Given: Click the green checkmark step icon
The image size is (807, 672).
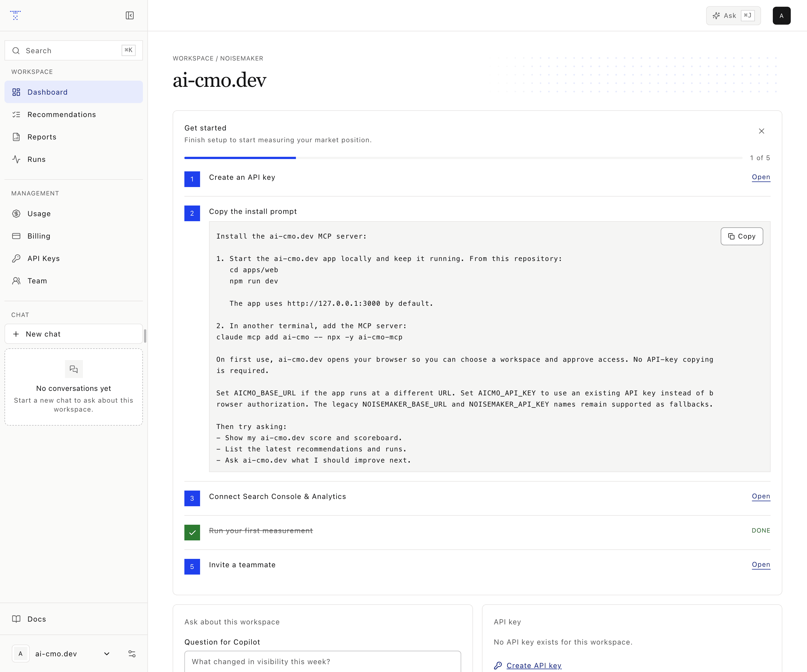Looking at the screenshot, I should click(x=192, y=533).
